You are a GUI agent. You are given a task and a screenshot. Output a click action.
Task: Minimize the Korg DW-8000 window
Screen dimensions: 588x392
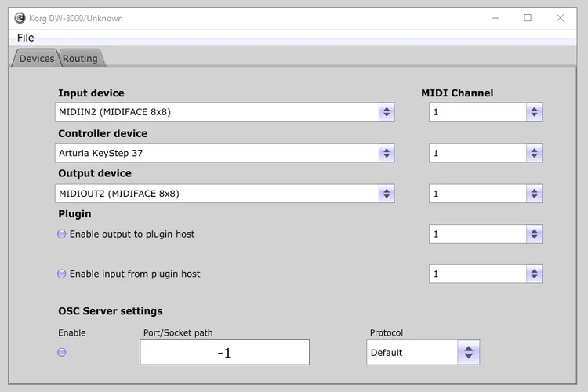click(x=495, y=18)
